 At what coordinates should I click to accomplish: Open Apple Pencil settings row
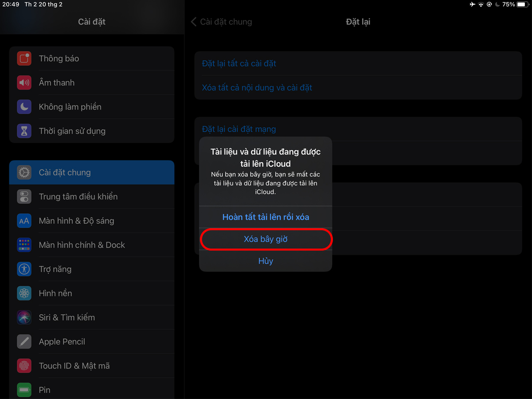click(x=92, y=341)
